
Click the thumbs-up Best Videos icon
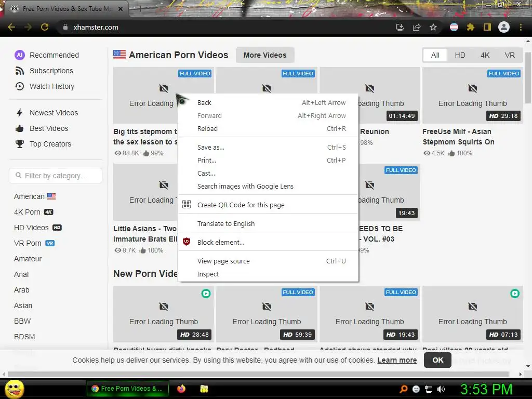click(20, 128)
